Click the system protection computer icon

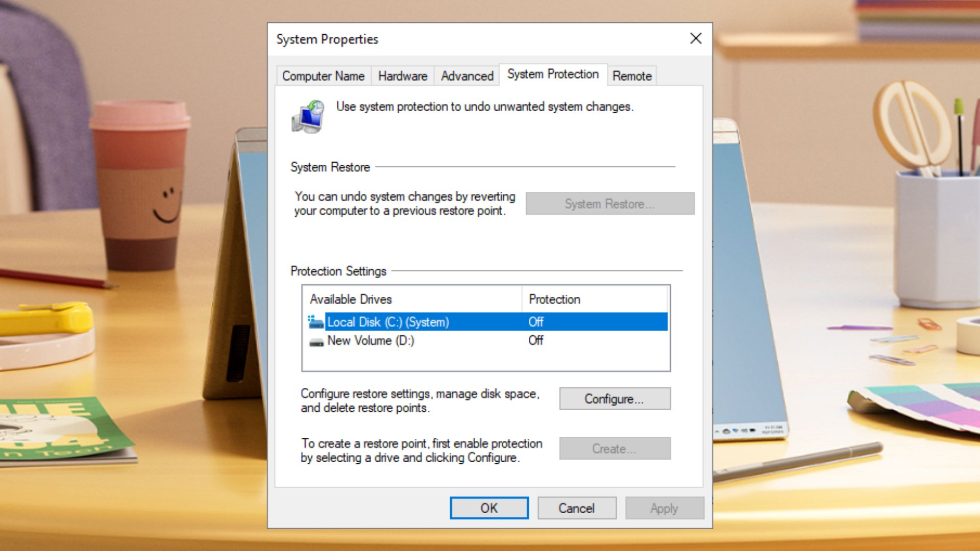click(x=308, y=117)
